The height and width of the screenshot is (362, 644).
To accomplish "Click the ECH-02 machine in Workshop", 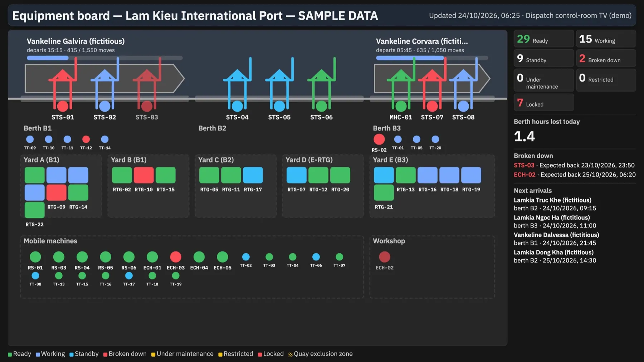I will coord(385,257).
